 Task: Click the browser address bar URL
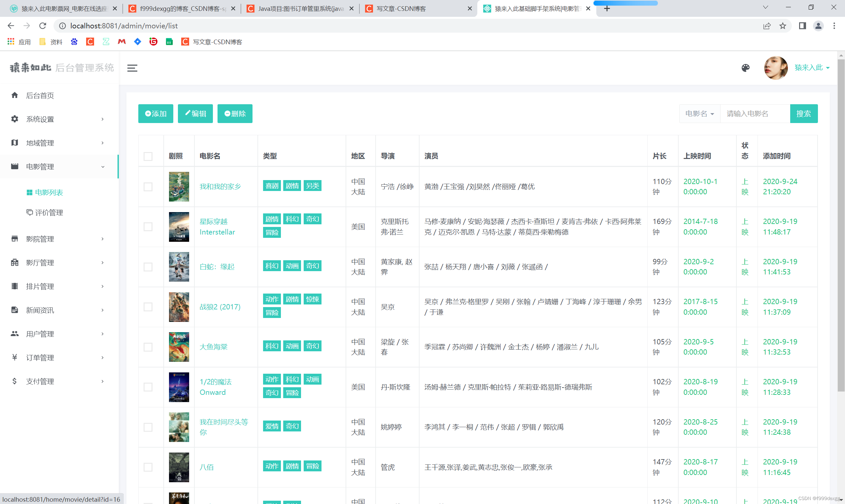point(124,26)
